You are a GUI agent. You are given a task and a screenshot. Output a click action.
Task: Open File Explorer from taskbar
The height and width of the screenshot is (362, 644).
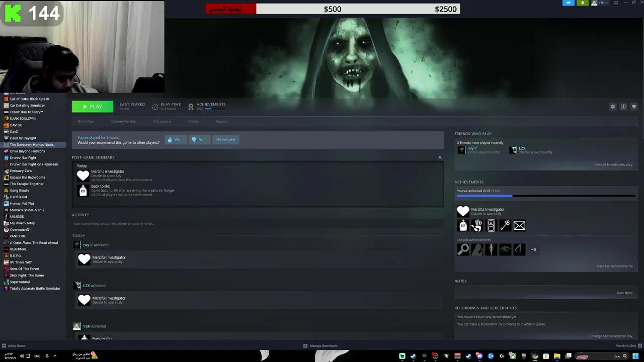click(x=557, y=356)
